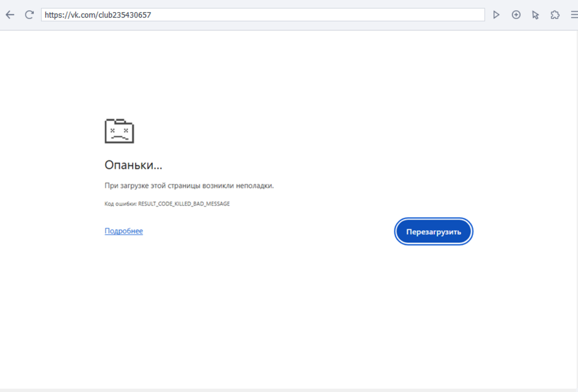Click the 'При загрузке этой страницы возникли неполадки.' text
The image size is (578, 392).
189,186
